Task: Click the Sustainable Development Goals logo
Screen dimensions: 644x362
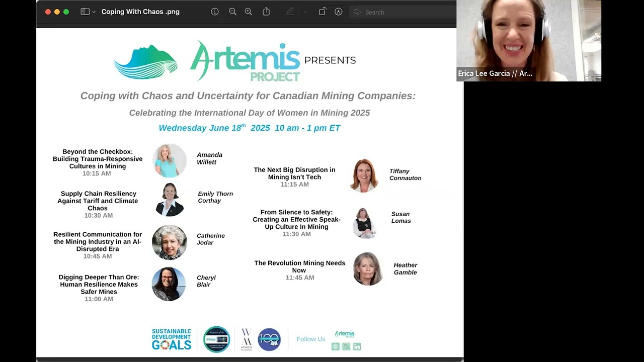Action: point(172,339)
